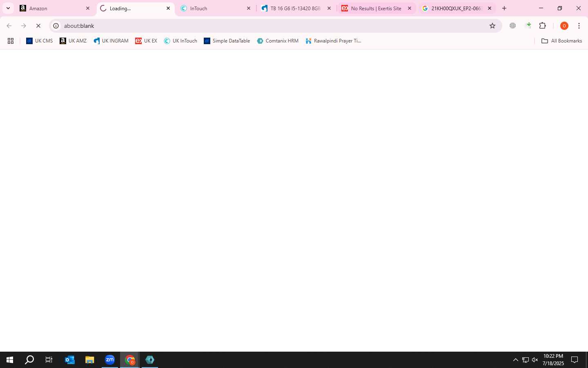
Task: Switch to the TB 16 G6 I5-13420 tab
Action: point(296,8)
